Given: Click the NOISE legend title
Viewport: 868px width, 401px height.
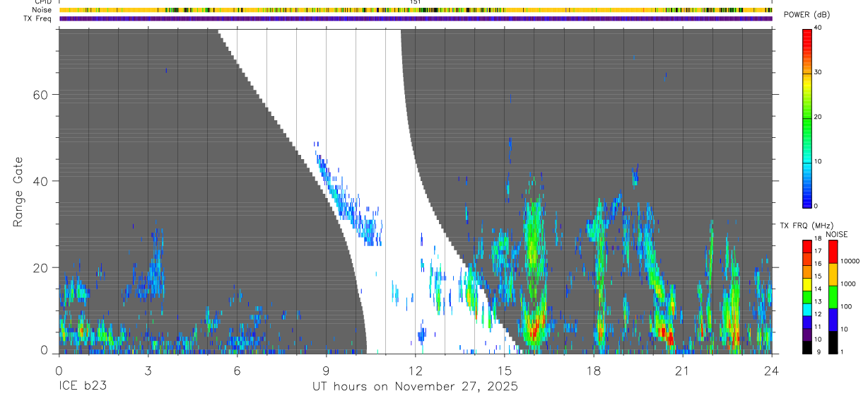Looking at the screenshot, I should [837, 234].
